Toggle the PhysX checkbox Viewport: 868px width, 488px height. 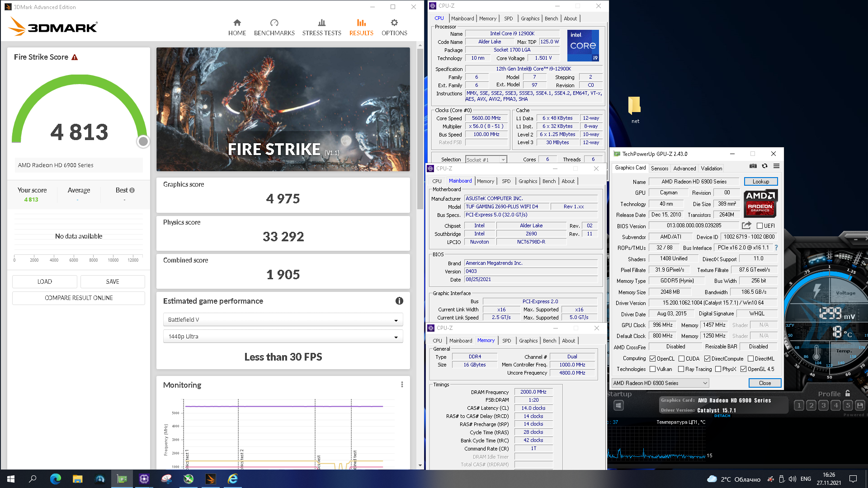click(718, 369)
